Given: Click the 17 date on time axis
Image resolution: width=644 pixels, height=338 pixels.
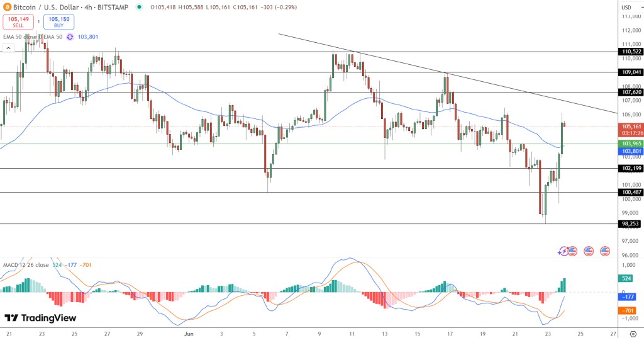Looking at the screenshot, I should point(450,334).
